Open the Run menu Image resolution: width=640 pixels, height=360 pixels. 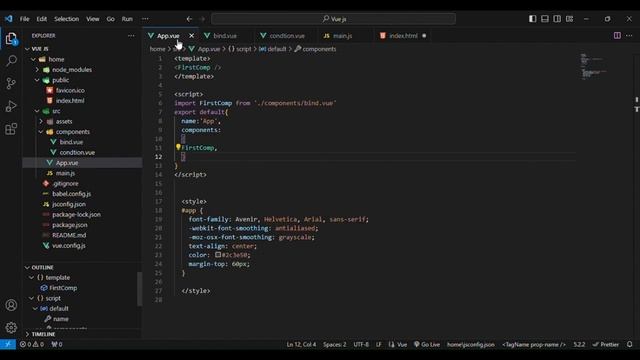tap(127, 19)
